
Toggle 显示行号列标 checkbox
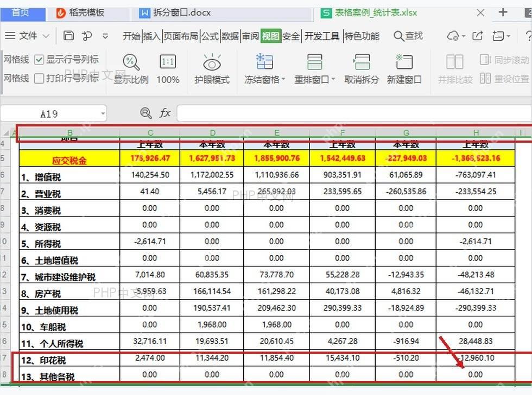pos(39,60)
